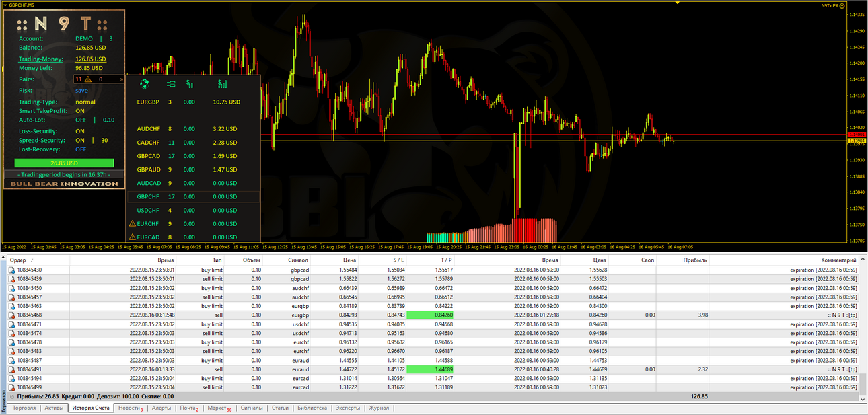The image size is (868, 415).
Task: Click the order icon of order 108845483
Action: 11,351
